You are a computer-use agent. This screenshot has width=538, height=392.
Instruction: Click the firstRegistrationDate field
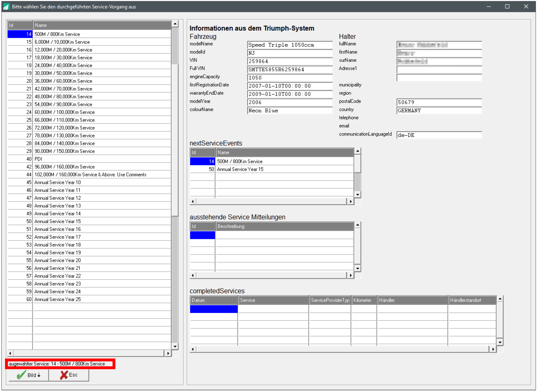pyautogui.click(x=290, y=86)
